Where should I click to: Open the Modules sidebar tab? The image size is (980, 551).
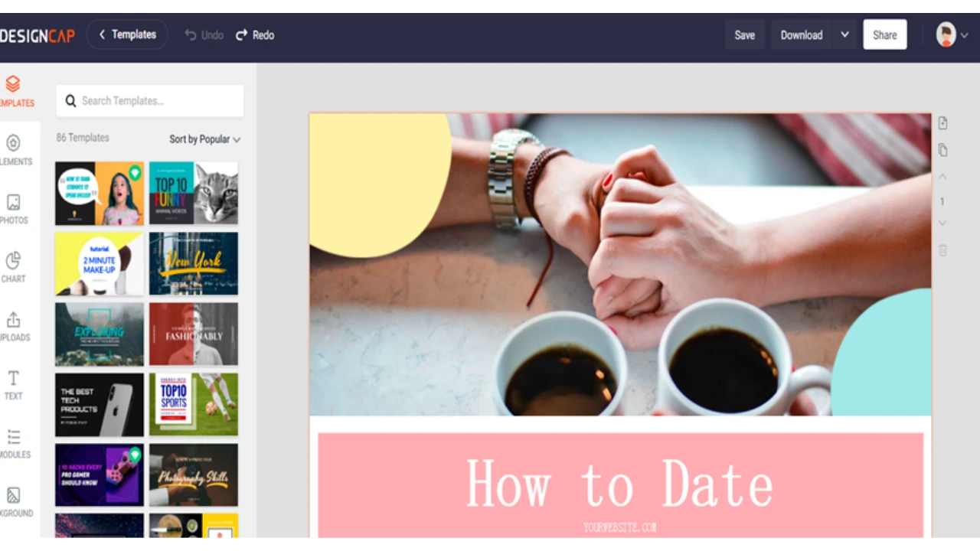click(14, 444)
